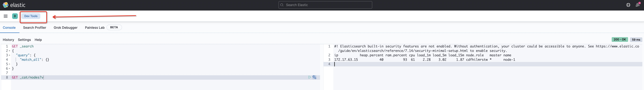Open the Grok Debugger tab

tap(66, 28)
